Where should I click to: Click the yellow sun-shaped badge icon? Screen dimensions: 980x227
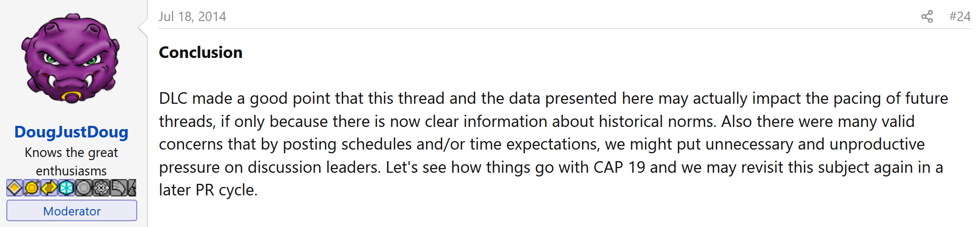coord(32,187)
